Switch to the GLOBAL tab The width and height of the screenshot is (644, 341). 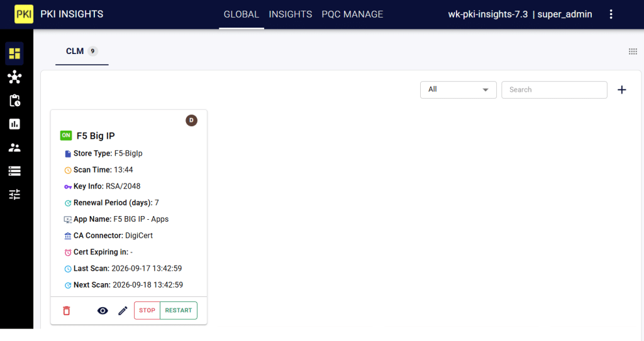pyautogui.click(x=241, y=14)
